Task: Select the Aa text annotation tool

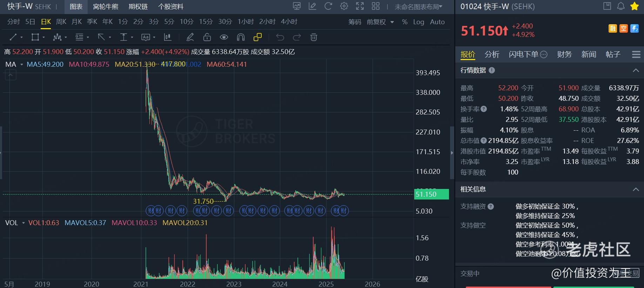Action: [x=146, y=37]
